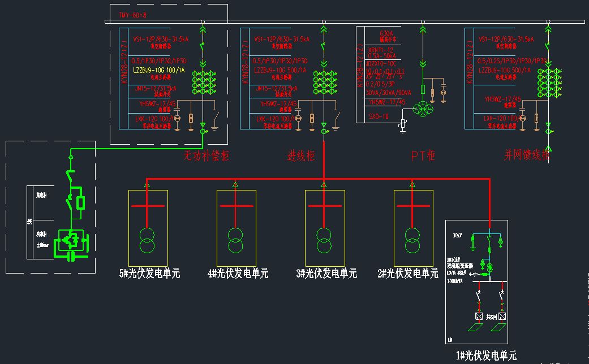Click the 1000kVA transformer symbol in 1#光伏发电单元
Screen dimensions: 589x364
click(x=489, y=267)
